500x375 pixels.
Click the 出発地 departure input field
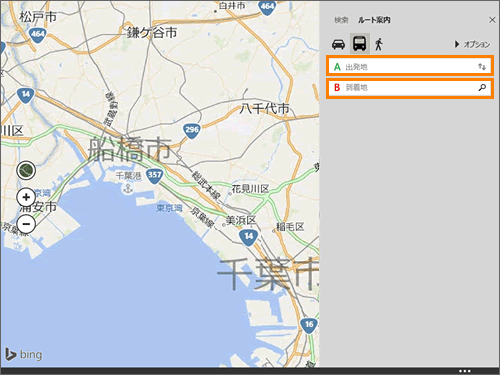coord(410,67)
